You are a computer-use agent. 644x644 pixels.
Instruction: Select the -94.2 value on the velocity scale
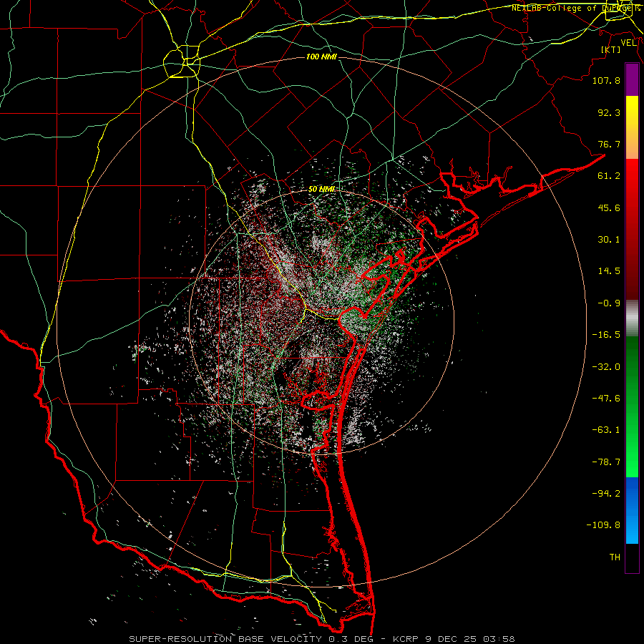click(x=606, y=493)
